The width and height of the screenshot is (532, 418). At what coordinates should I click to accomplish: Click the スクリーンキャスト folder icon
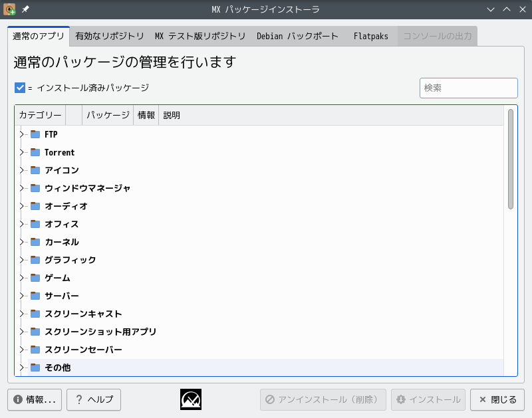[x=35, y=314]
